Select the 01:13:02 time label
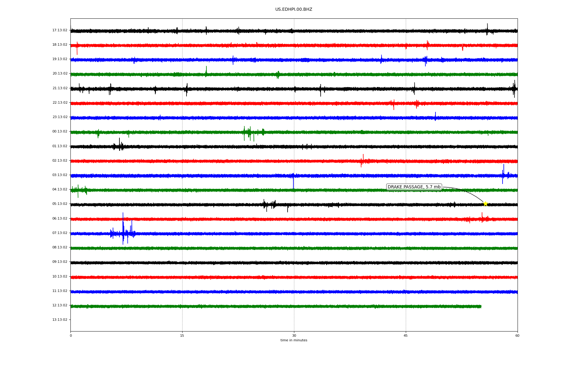 click(x=60, y=146)
